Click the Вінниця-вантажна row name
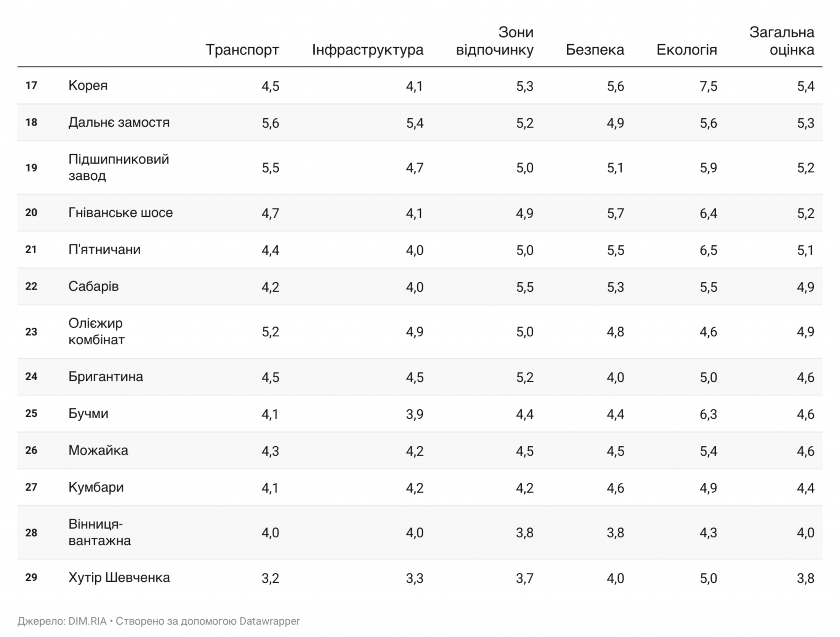This screenshot has width=840, height=637. click(100, 532)
